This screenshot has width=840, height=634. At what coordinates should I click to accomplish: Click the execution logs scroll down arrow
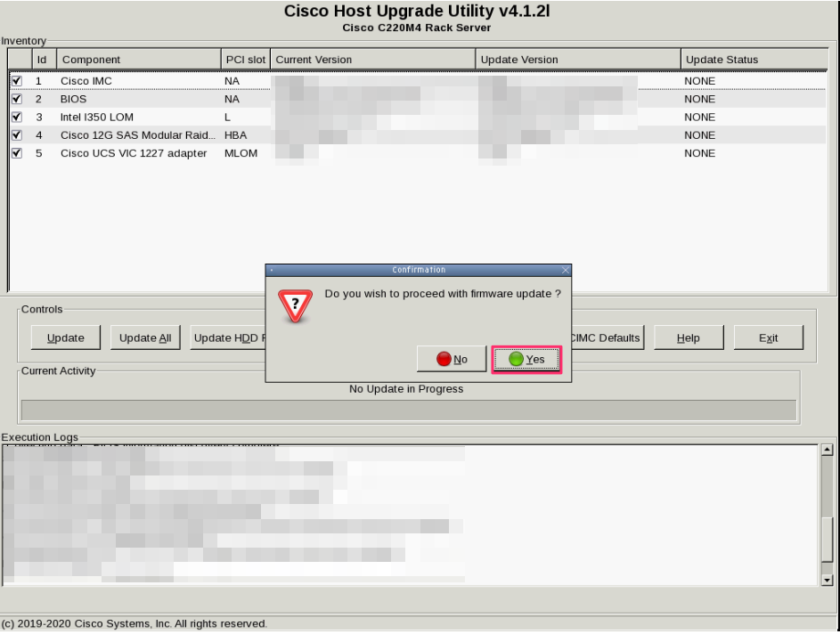click(x=828, y=580)
